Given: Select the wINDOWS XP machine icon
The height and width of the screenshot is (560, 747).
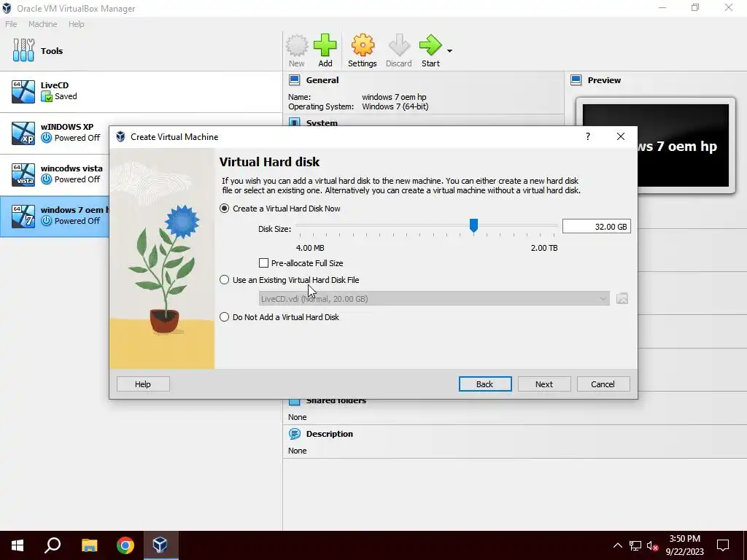Looking at the screenshot, I should tap(23, 133).
